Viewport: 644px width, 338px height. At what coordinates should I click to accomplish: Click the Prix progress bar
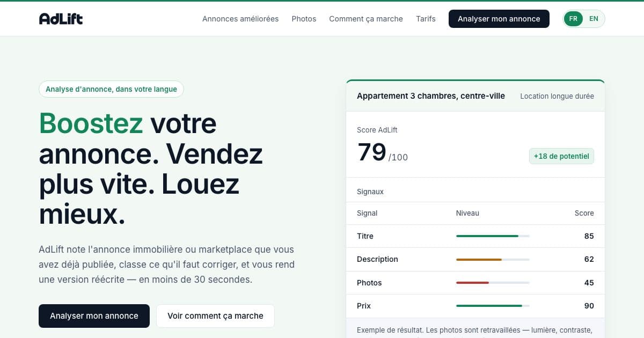[x=493, y=306]
